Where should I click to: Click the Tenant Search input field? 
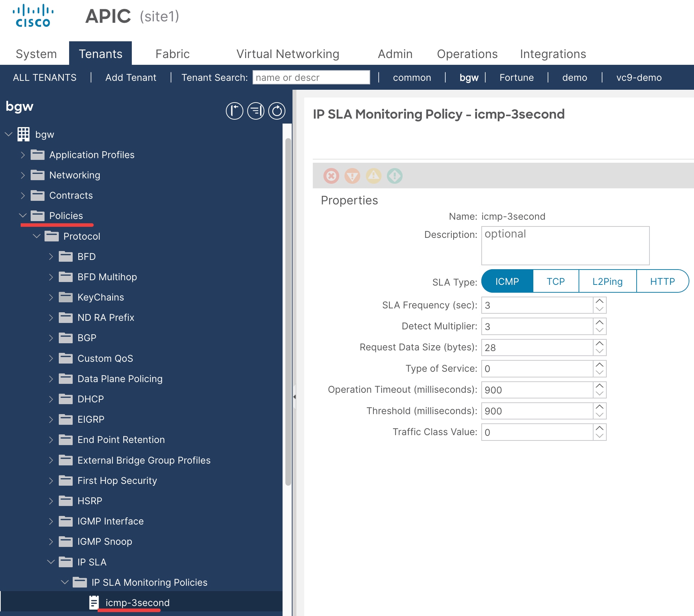(311, 77)
